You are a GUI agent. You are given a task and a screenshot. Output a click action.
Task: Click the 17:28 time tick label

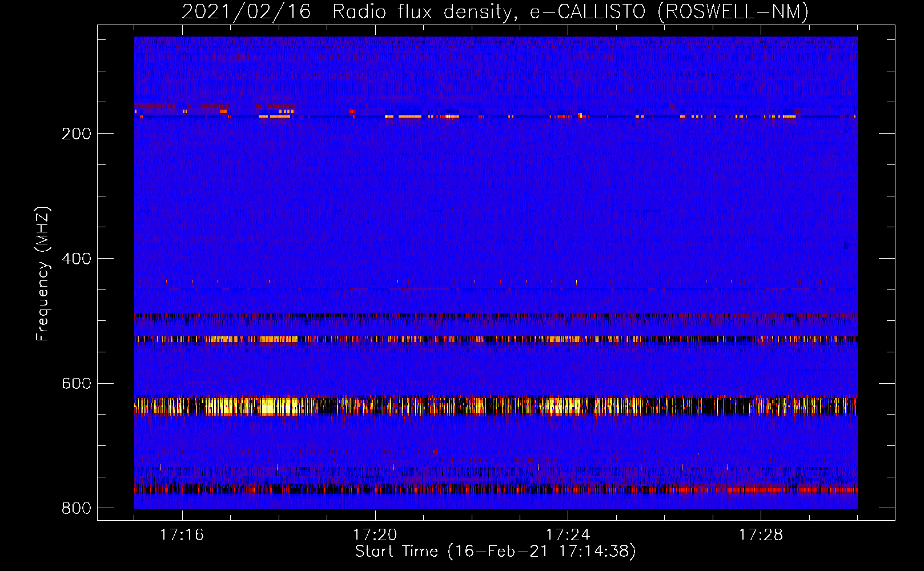761,535
